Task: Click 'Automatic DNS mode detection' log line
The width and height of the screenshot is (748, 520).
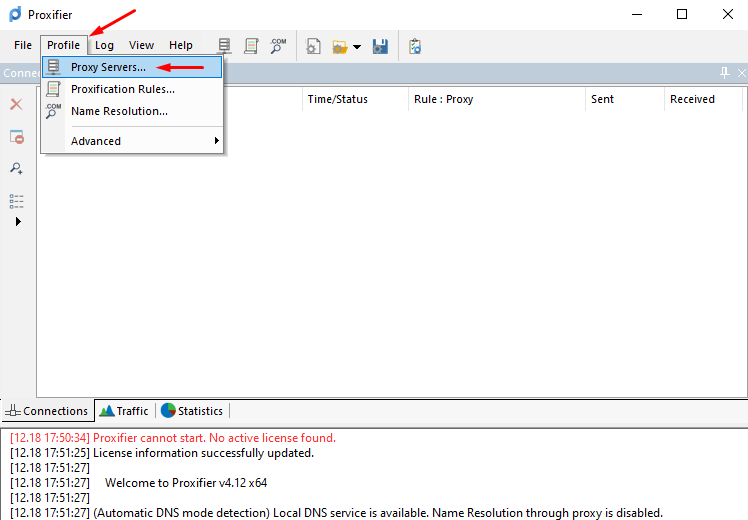Action: tap(336, 513)
